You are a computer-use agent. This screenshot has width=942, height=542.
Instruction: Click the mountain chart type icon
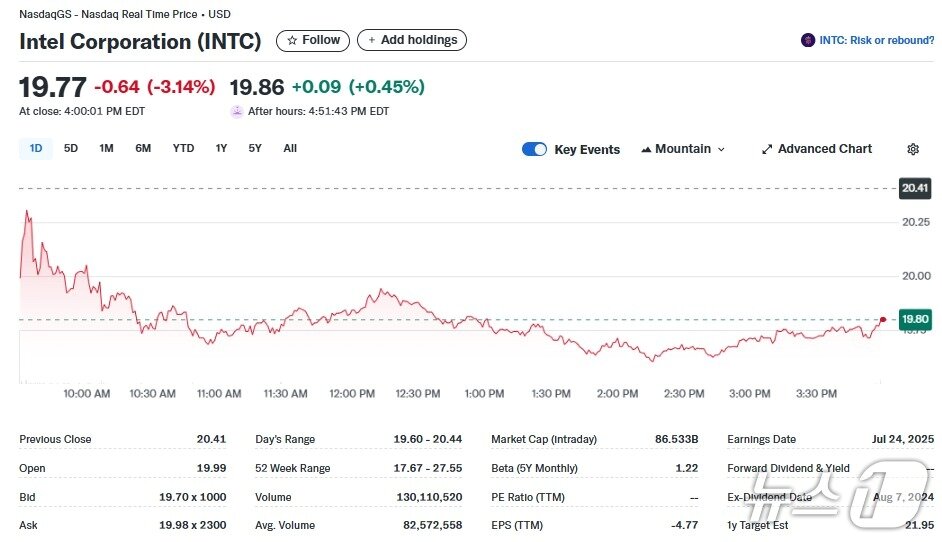point(646,149)
